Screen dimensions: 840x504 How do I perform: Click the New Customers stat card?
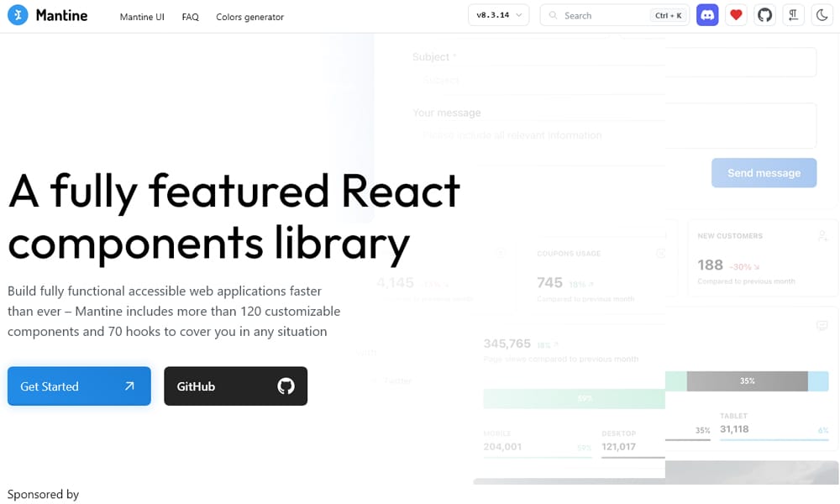[763, 258]
